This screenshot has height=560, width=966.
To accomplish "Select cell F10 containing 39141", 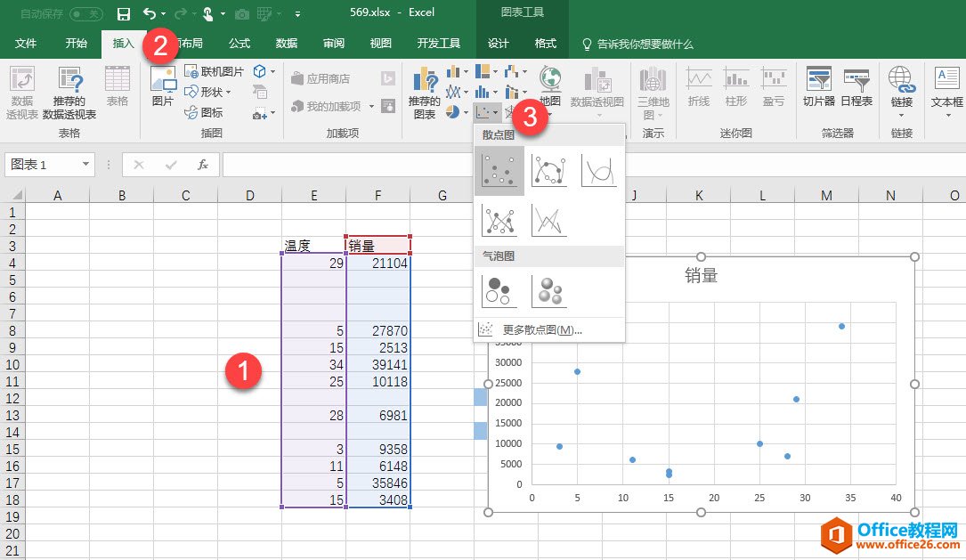I will click(x=378, y=365).
